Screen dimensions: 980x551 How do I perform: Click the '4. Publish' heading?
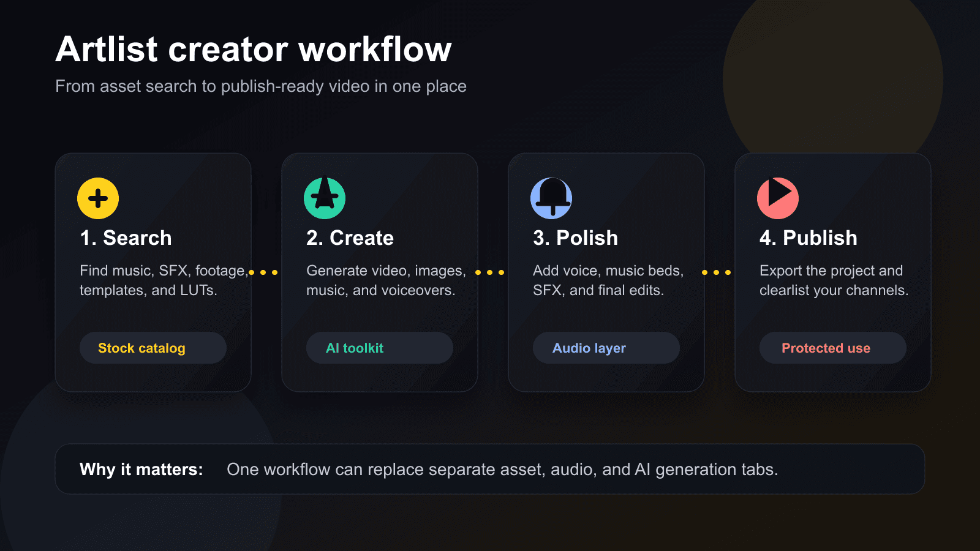click(x=809, y=238)
